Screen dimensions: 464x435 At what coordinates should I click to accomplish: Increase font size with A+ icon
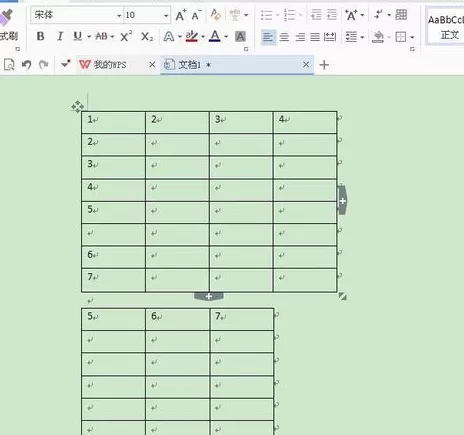(x=181, y=15)
